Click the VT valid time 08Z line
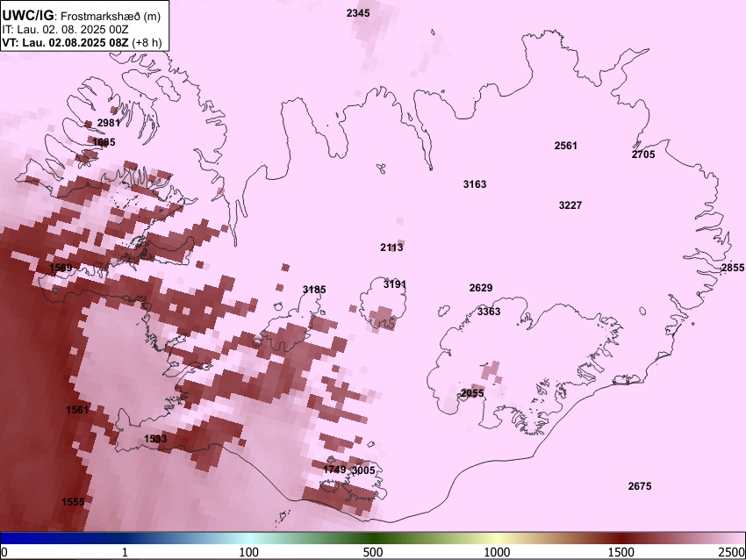The height and width of the screenshot is (560, 746). [82, 42]
